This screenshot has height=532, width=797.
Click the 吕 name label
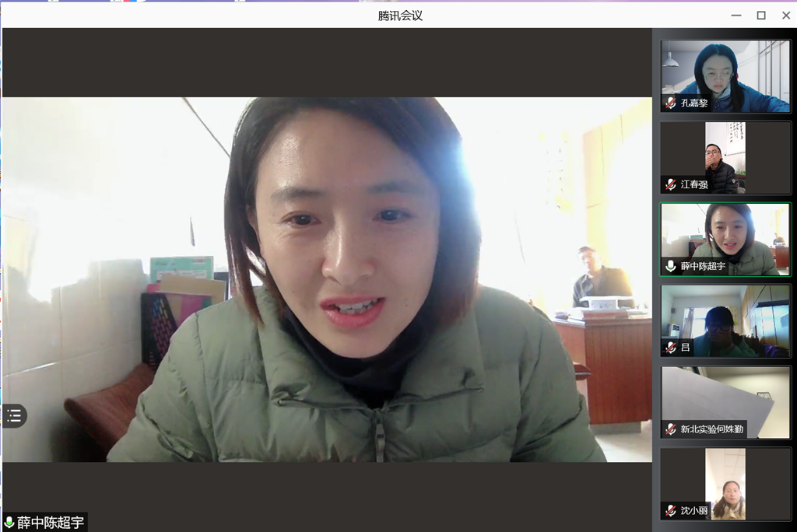(x=685, y=348)
